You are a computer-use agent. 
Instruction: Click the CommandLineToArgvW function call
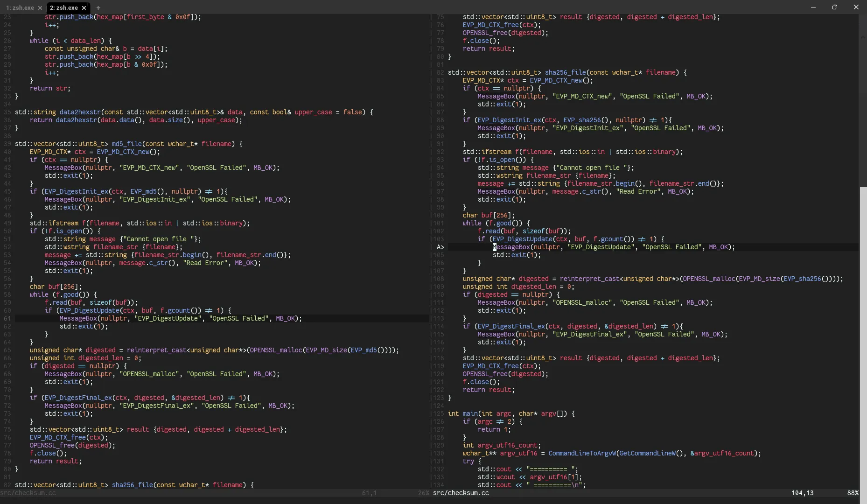[x=581, y=454]
